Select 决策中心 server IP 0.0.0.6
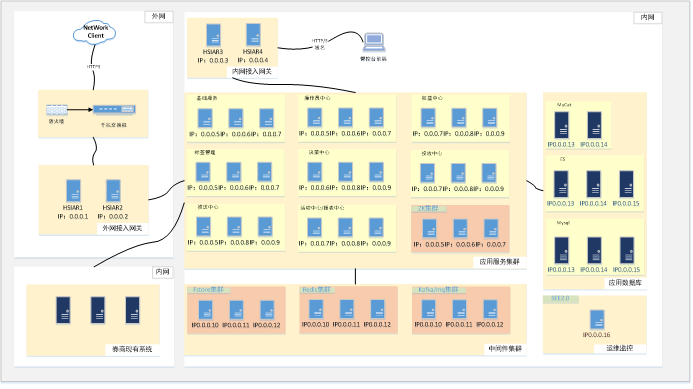The height and width of the screenshot is (389, 693). click(315, 172)
